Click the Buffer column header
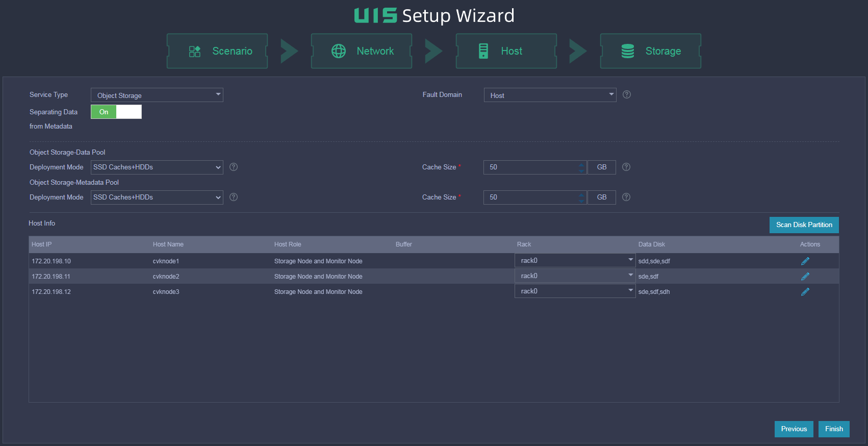 pyautogui.click(x=404, y=244)
